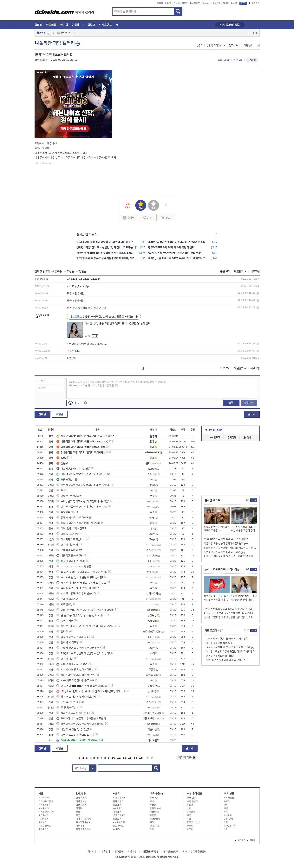The width and height of the screenshot is (294, 868).
Task: Select 최신순 comment sort option
Action: pyautogui.click(x=69, y=271)
